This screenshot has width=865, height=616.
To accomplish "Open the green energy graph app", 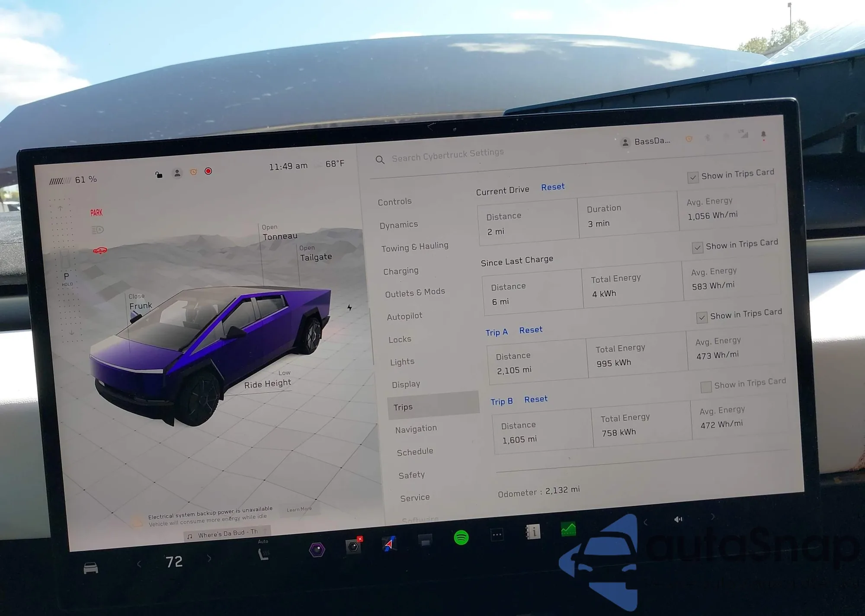I will [x=568, y=529].
